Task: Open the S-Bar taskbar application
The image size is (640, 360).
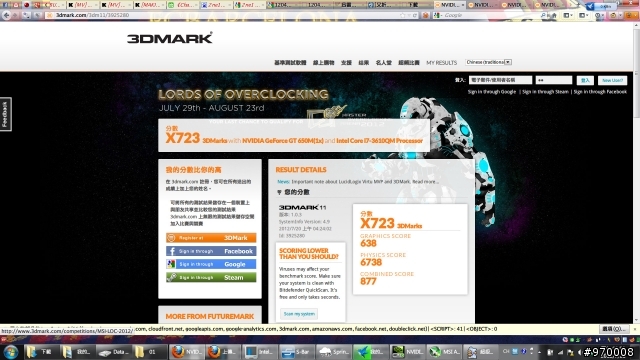Action: click(296, 352)
